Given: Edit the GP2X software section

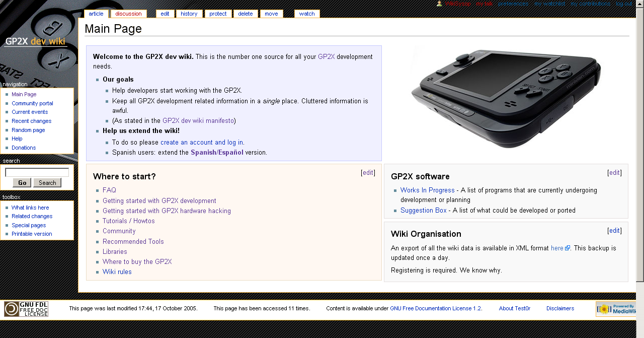Looking at the screenshot, I should coord(614,173).
